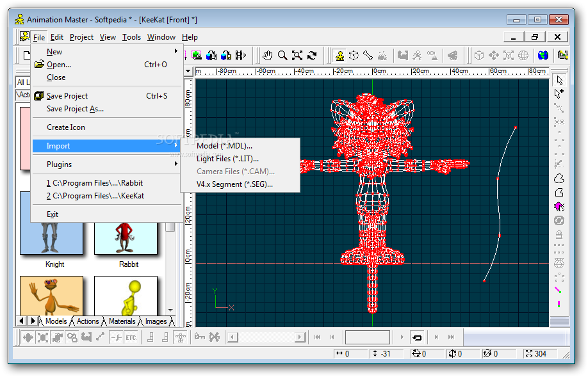Open the Help menu
Viewport: 588px width, 377px height.
(x=190, y=37)
